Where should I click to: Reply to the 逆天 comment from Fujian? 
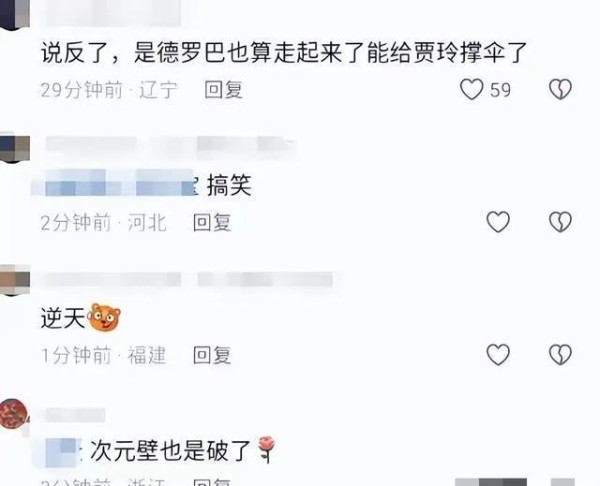click(212, 355)
